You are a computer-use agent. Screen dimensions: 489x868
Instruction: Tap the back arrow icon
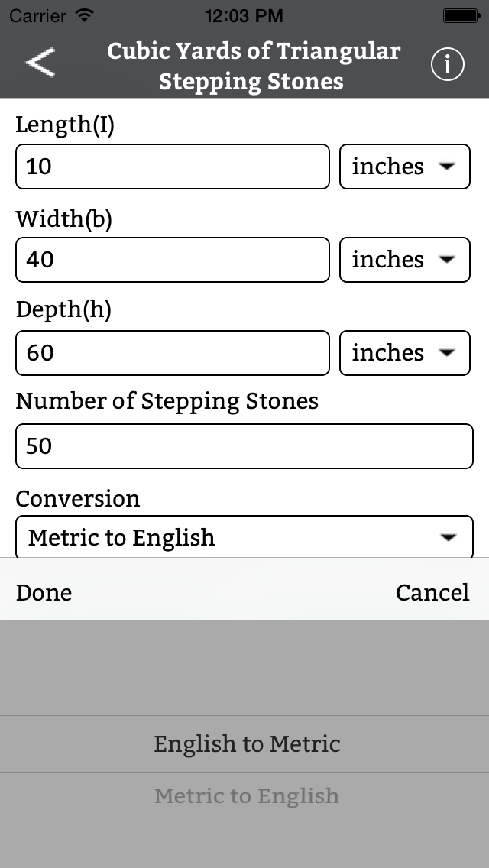tap(40, 62)
